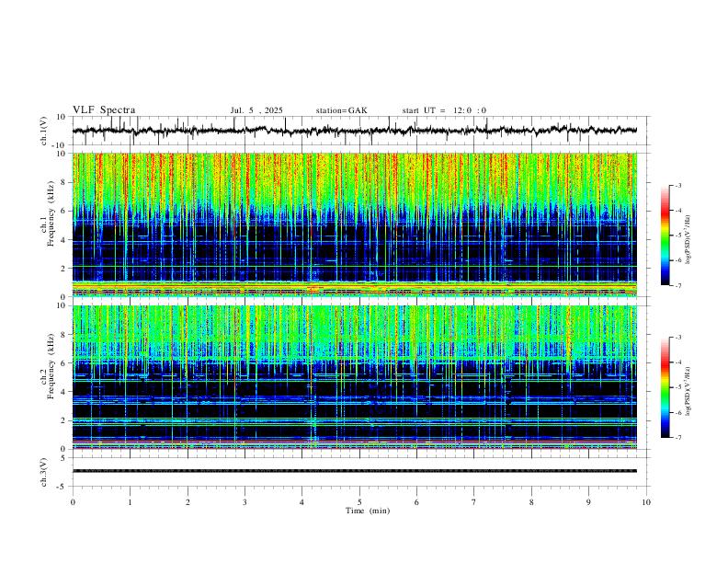Click the "4" kHz tick of ch.1 spectrogram

coord(65,240)
